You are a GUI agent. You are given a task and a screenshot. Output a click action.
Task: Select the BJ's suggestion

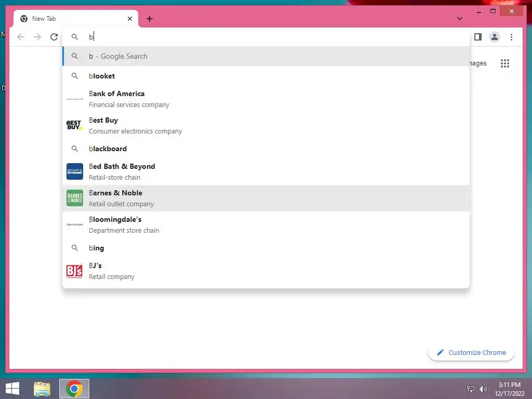click(x=266, y=271)
